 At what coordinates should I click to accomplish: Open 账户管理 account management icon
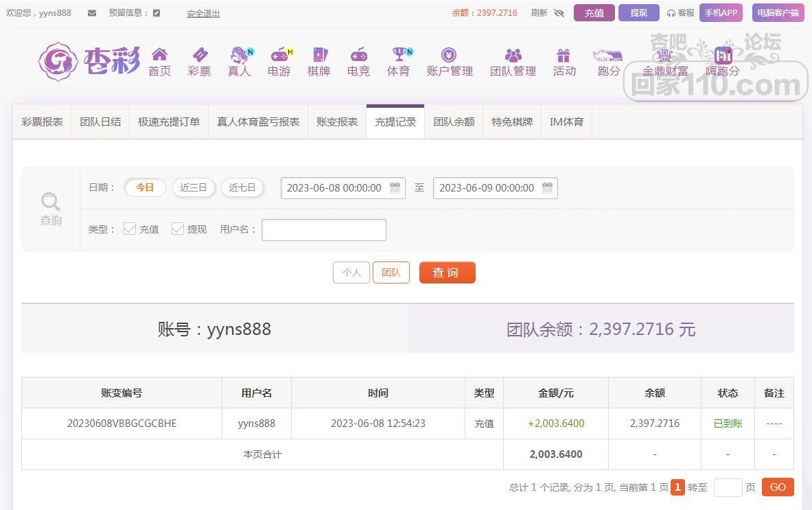pyautogui.click(x=449, y=56)
